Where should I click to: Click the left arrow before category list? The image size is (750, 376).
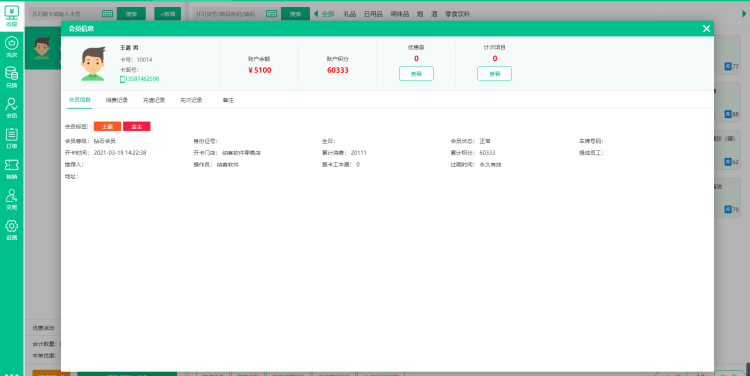(x=316, y=14)
